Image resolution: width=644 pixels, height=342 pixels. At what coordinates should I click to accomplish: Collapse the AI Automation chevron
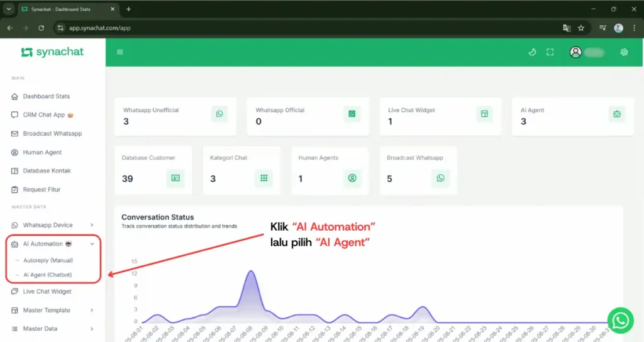pyautogui.click(x=92, y=244)
